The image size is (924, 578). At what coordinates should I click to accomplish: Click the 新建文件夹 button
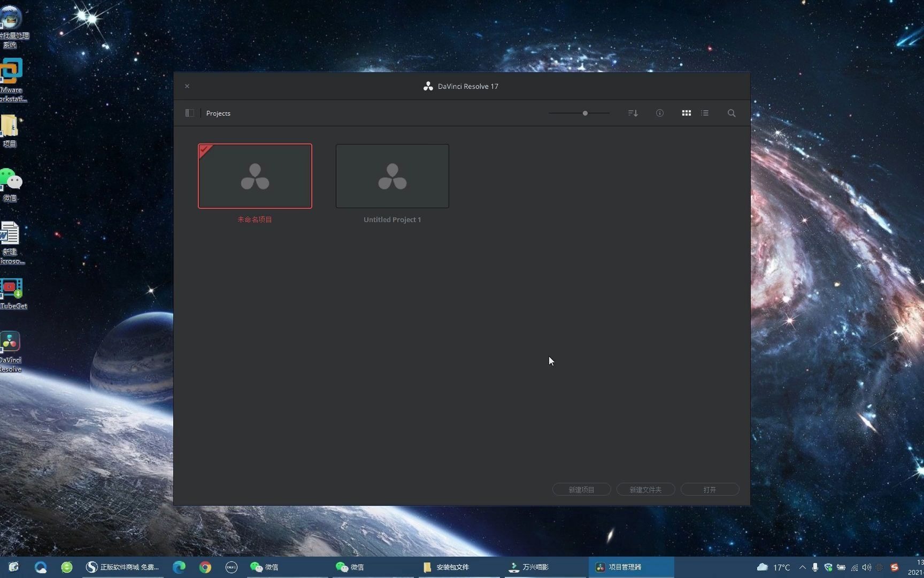[645, 490]
